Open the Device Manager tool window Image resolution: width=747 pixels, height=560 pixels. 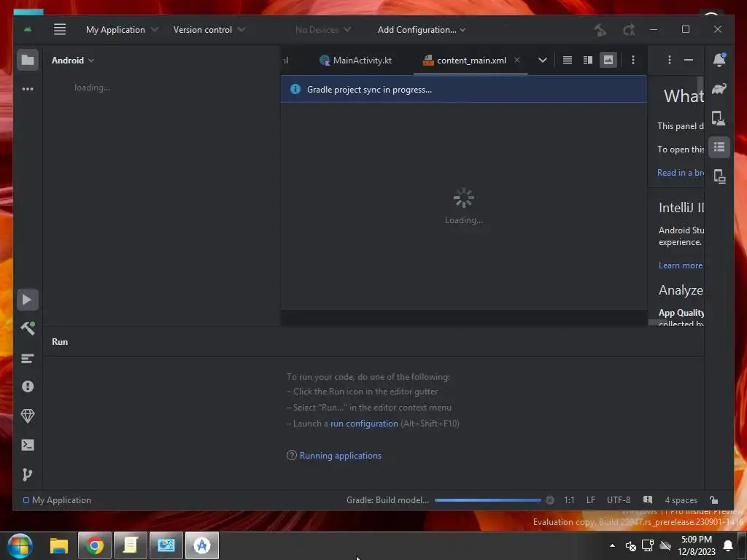click(719, 117)
